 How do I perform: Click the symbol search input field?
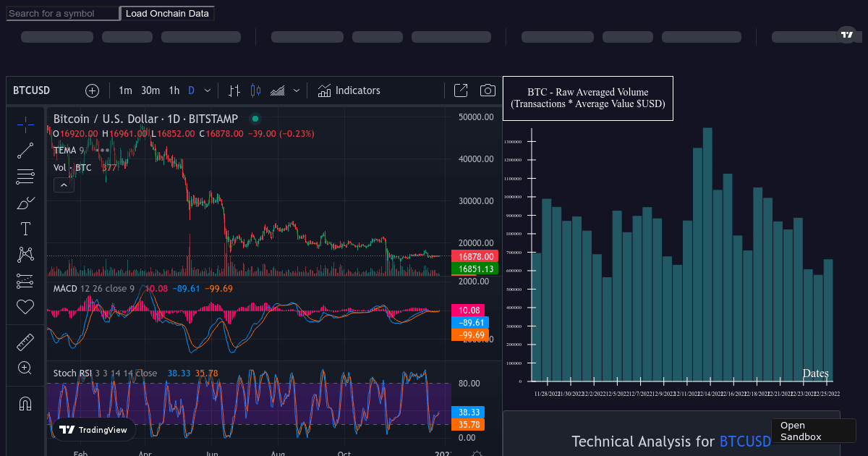pyautogui.click(x=62, y=12)
